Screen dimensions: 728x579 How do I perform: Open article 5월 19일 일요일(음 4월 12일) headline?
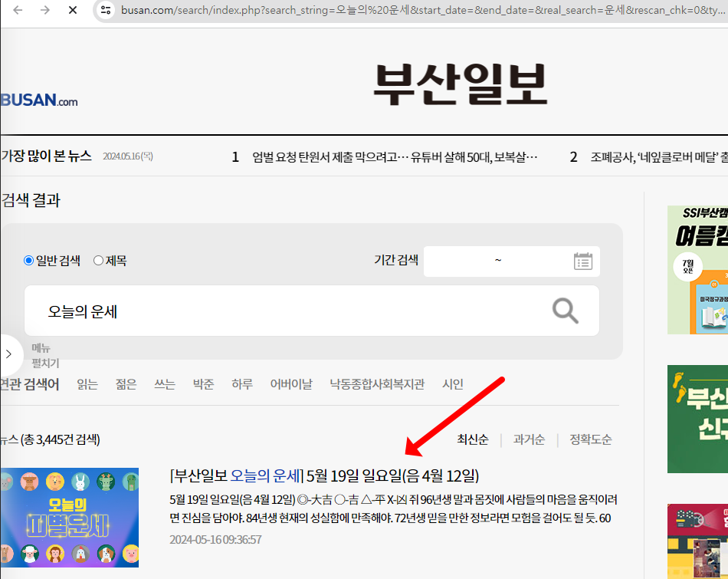[x=324, y=475]
